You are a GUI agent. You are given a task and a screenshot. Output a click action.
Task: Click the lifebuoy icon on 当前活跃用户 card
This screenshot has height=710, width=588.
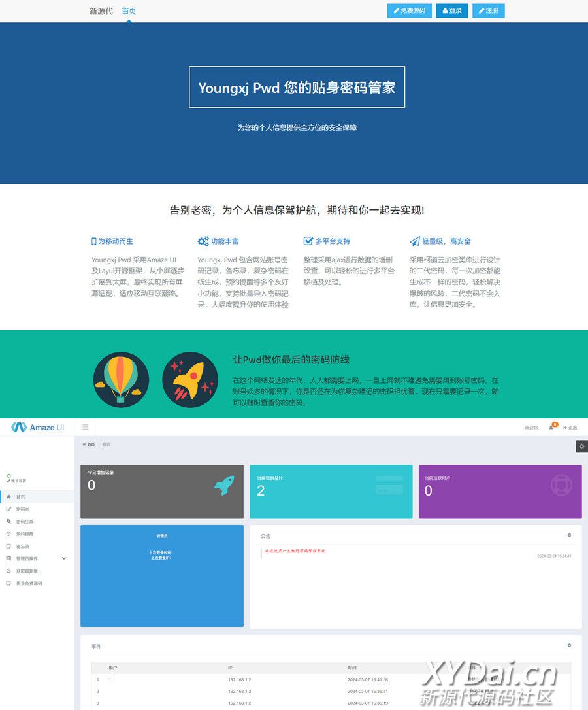coord(561,485)
